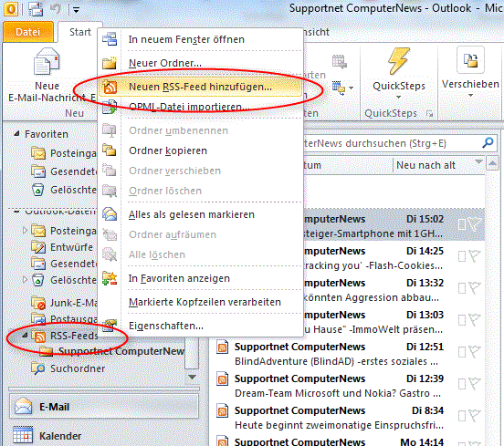
Task: Collapse the Favoriten section
Action: point(16,133)
